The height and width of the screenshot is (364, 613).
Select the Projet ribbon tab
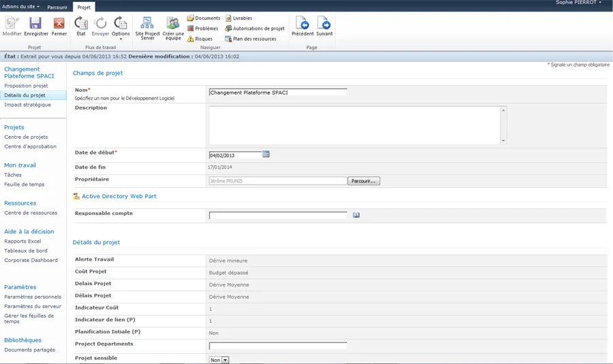click(x=83, y=7)
